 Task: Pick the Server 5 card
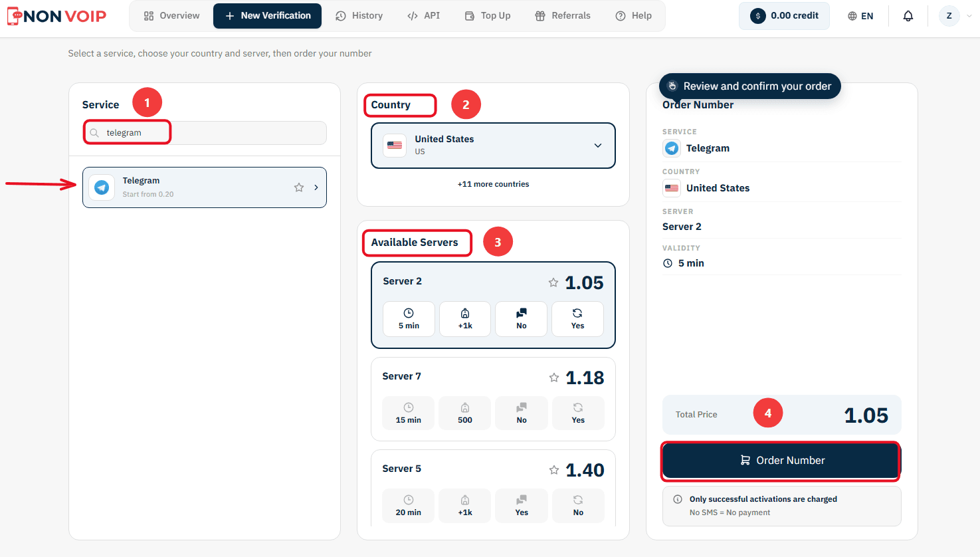click(493, 489)
